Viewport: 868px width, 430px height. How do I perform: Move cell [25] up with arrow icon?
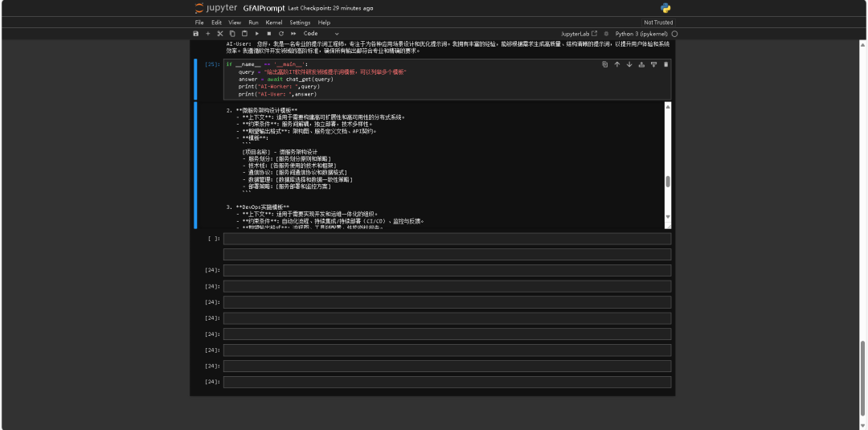[617, 65]
